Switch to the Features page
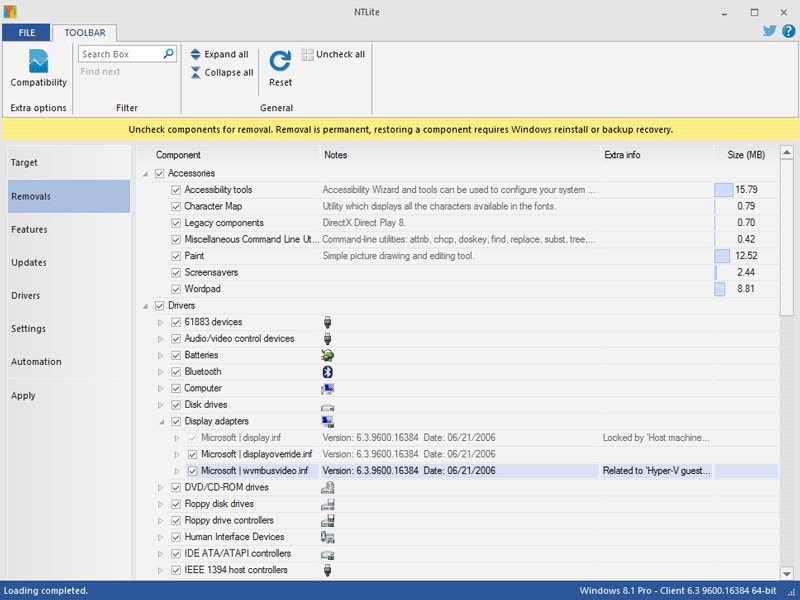Screen dimensions: 800x600 pos(29,230)
